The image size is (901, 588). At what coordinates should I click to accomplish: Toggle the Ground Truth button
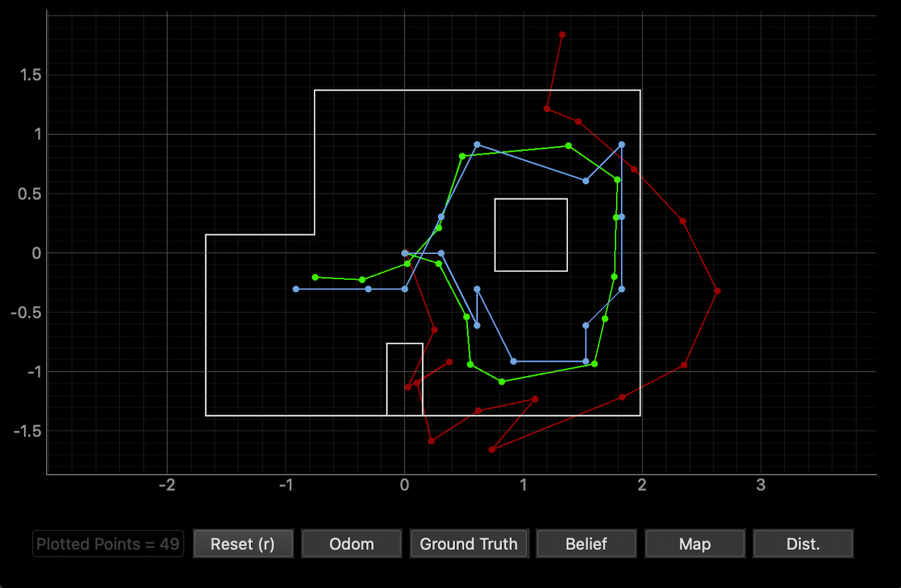[x=469, y=544]
